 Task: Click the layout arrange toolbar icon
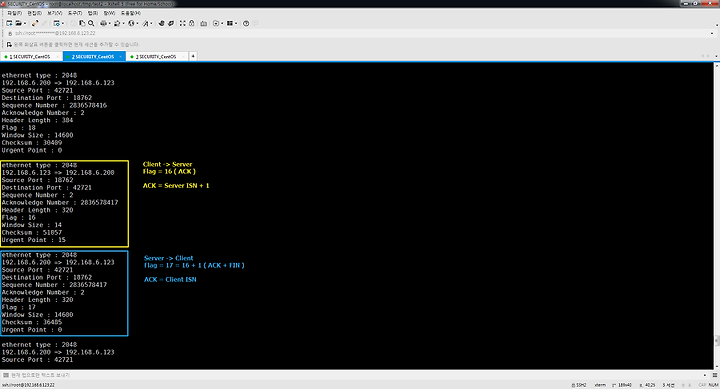pos(230,23)
